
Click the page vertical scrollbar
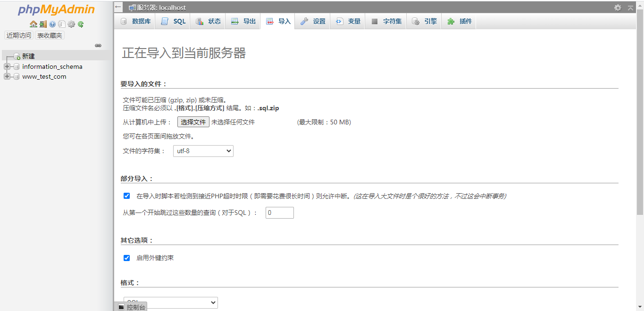640,113
